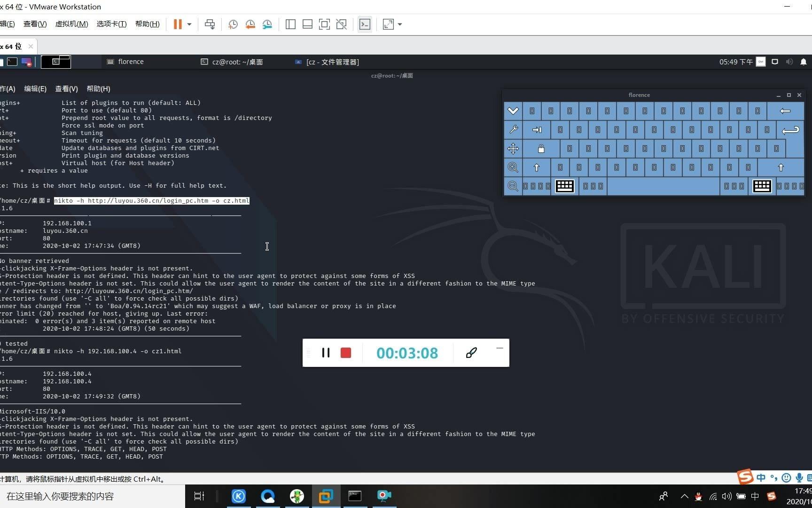The height and width of the screenshot is (508, 812).
Task: Close the x 64 位 VM tab
Action: click(x=31, y=46)
